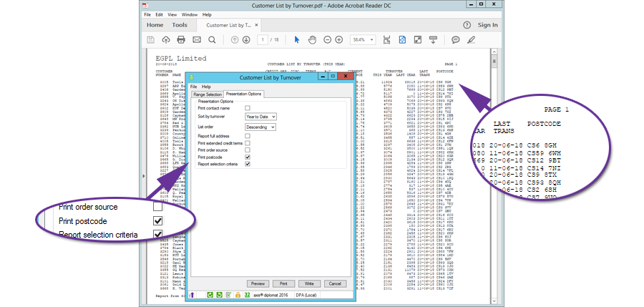644x307 pixels.
Task: Close the Customer List document tab
Action: (256, 25)
